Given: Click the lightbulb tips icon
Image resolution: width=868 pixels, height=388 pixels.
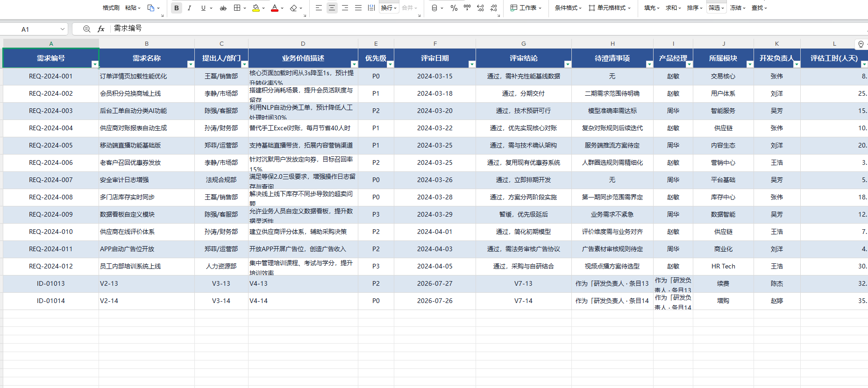Looking at the screenshot, I should coord(861,44).
